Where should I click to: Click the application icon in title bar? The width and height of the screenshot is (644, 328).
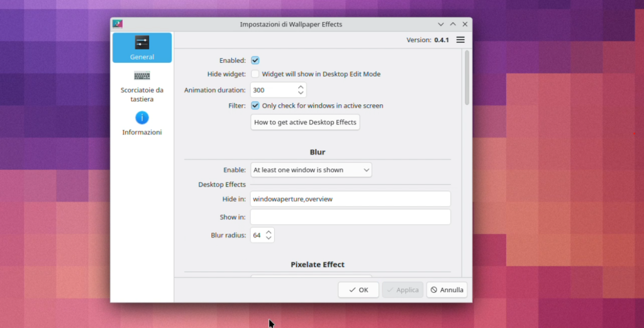point(118,24)
